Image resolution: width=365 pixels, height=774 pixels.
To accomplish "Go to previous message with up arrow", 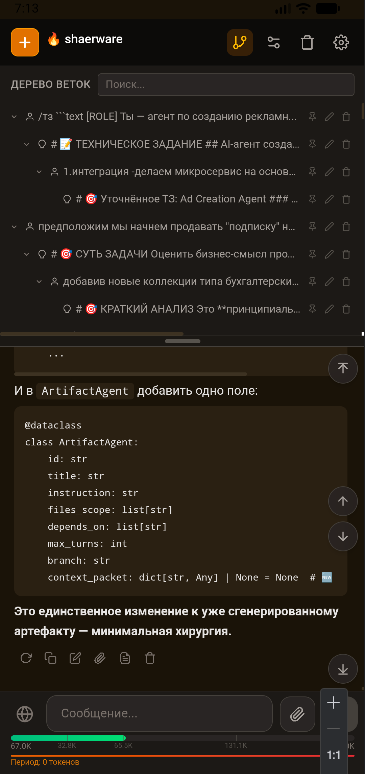I will tap(343, 501).
